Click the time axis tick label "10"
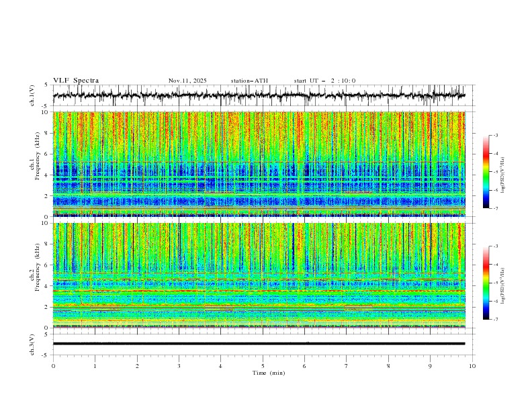The image size is (532, 411). point(472,366)
